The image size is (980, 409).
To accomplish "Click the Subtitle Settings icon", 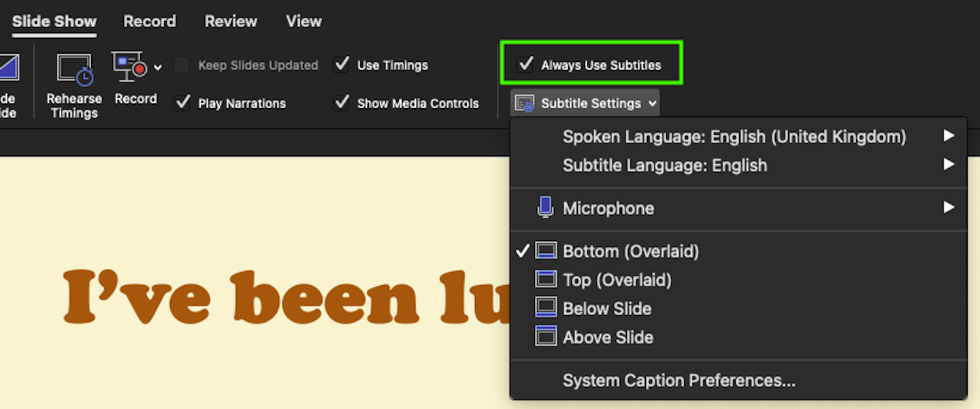I will click(x=525, y=103).
